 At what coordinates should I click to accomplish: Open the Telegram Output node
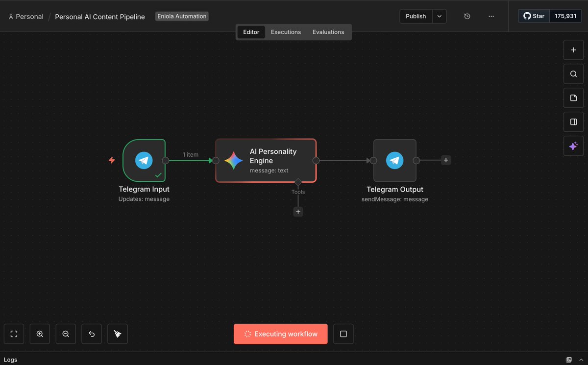coord(395,160)
